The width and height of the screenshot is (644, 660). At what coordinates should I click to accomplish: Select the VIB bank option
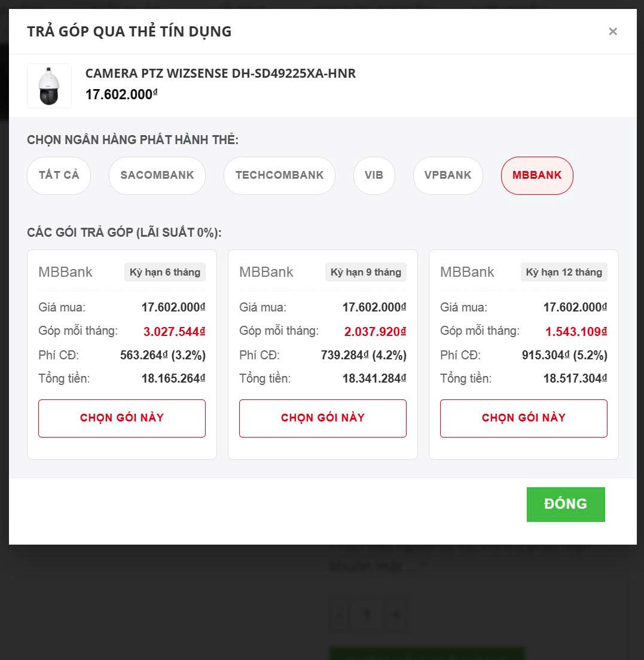374,175
